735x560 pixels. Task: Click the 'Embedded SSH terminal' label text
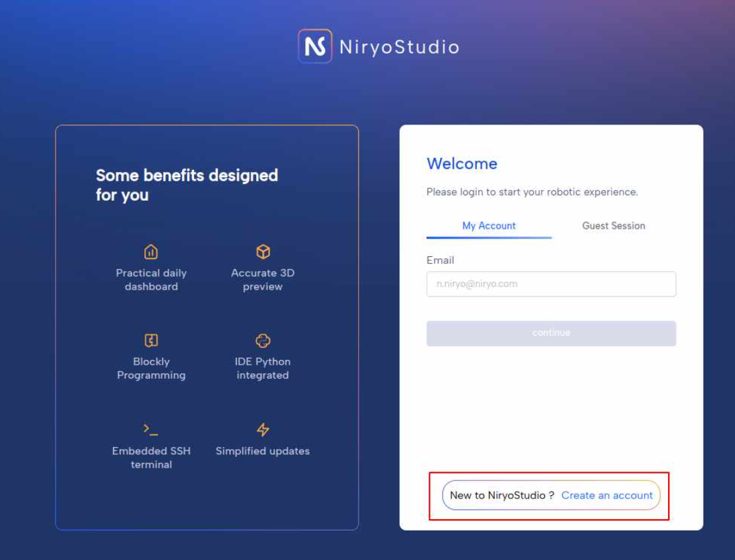(151, 458)
